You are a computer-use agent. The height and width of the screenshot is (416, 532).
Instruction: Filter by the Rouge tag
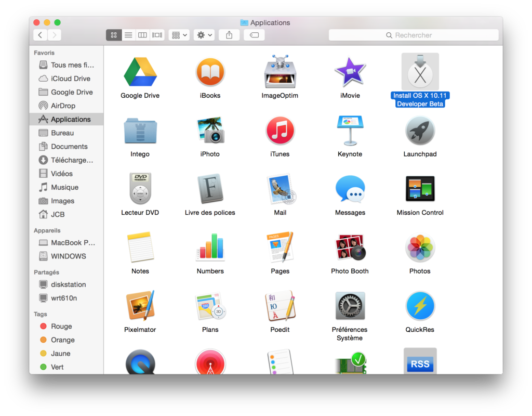pos(66,326)
